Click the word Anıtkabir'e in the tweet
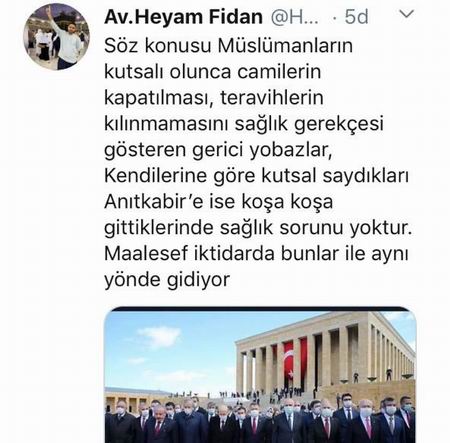The image size is (450, 443). point(154,202)
